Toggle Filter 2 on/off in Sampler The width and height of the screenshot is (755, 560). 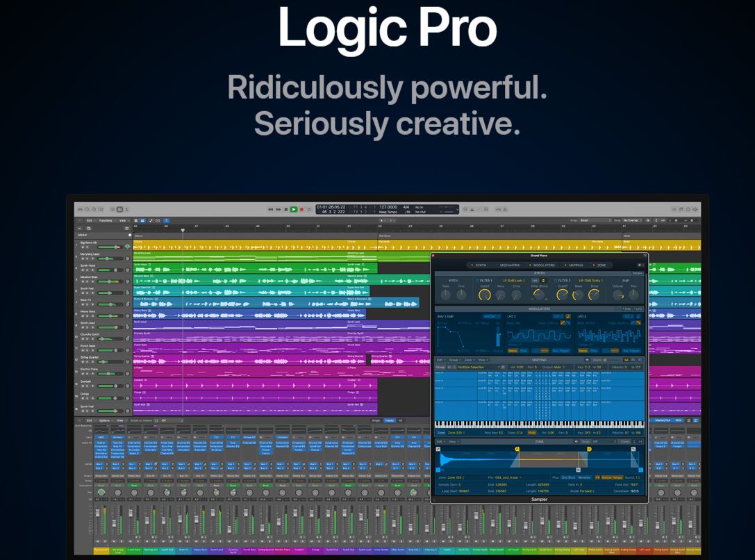coord(555,281)
